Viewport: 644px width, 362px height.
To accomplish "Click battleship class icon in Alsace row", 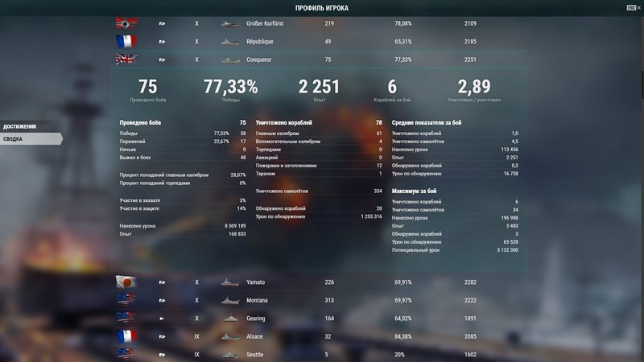I will pyautogui.click(x=162, y=336).
